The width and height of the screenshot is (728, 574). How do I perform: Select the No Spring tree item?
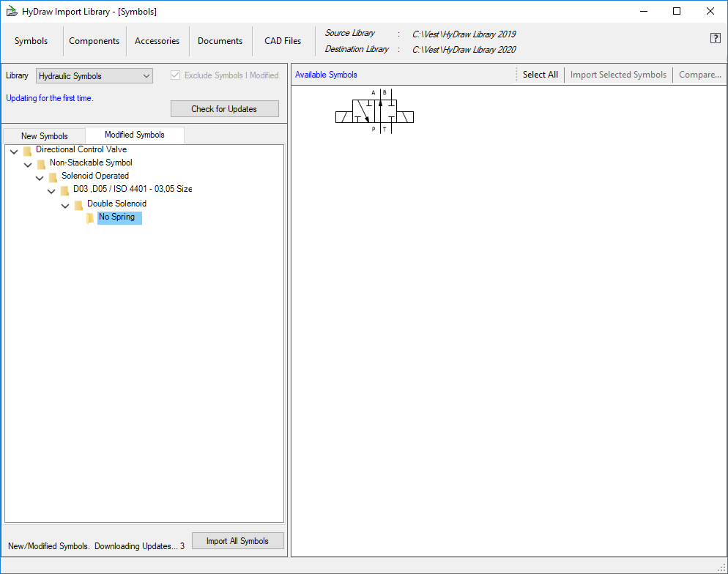click(x=117, y=217)
